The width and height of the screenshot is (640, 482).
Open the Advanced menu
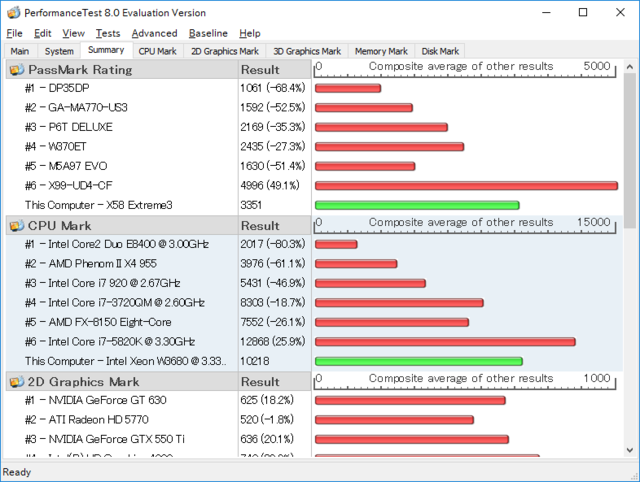(154, 33)
